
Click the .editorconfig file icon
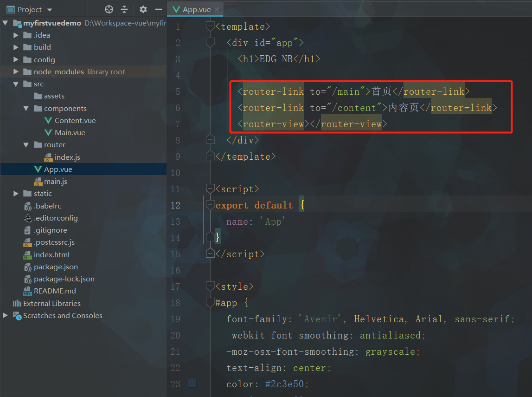click(x=27, y=218)
